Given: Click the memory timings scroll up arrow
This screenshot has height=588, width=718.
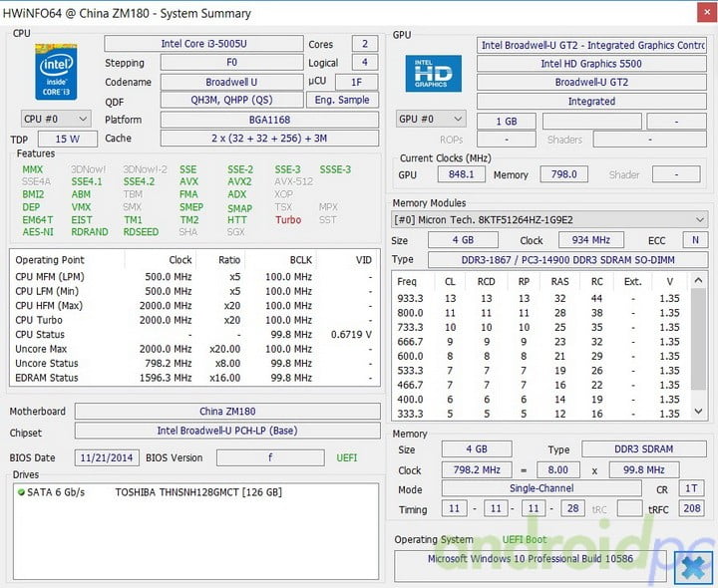Looking at the screenshot, I should point(698,280).
